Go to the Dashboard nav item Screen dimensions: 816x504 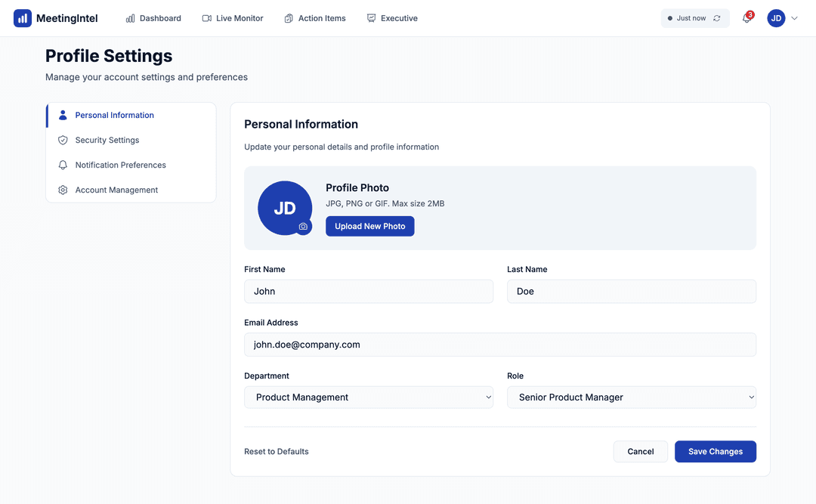[x=153, y=18]
